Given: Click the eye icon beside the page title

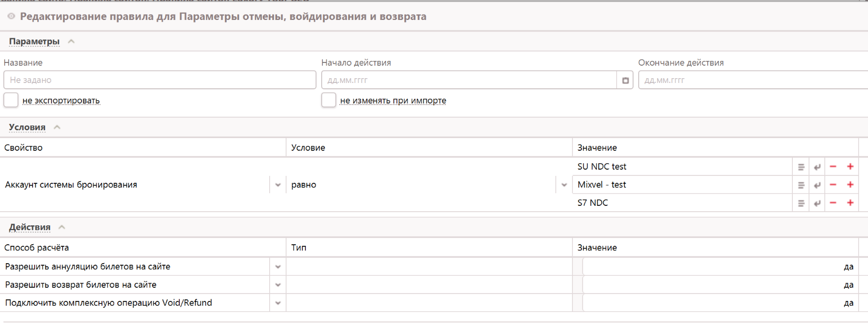Looking at the screenshot, I should pyautogui.click(x=11, y=17).
